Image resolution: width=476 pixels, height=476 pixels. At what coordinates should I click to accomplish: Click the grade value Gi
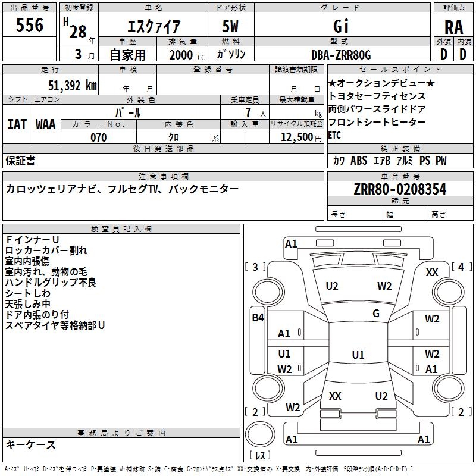tap(341, 26)
